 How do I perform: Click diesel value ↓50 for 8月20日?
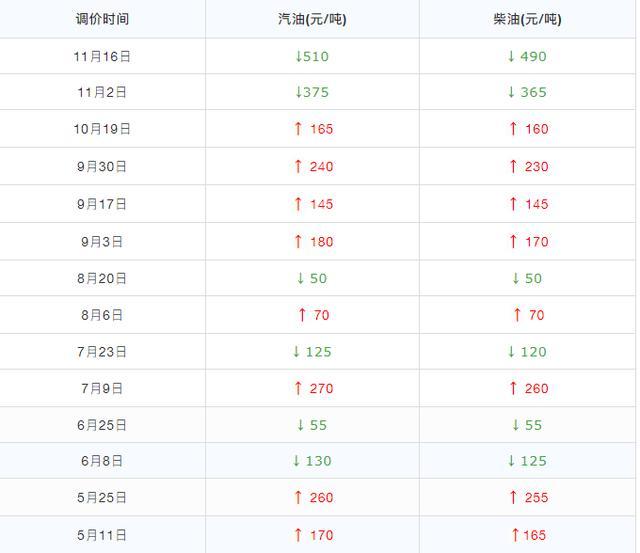[527, 278]
